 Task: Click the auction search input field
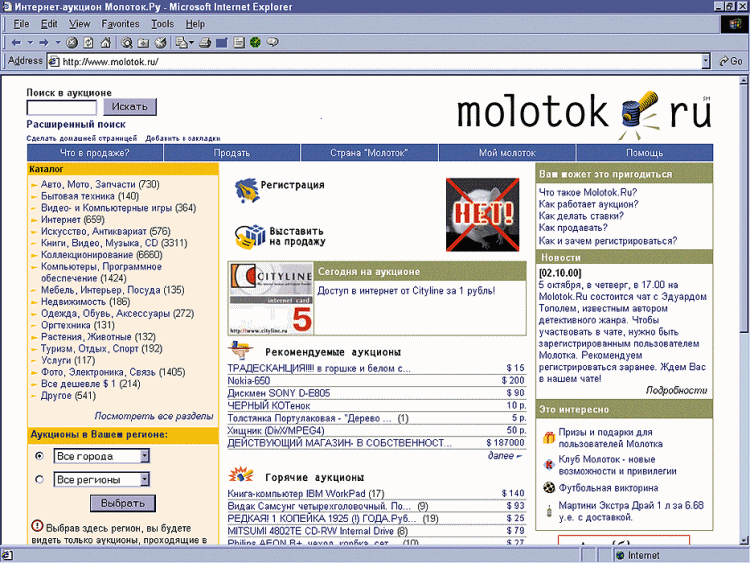point(62,108)
